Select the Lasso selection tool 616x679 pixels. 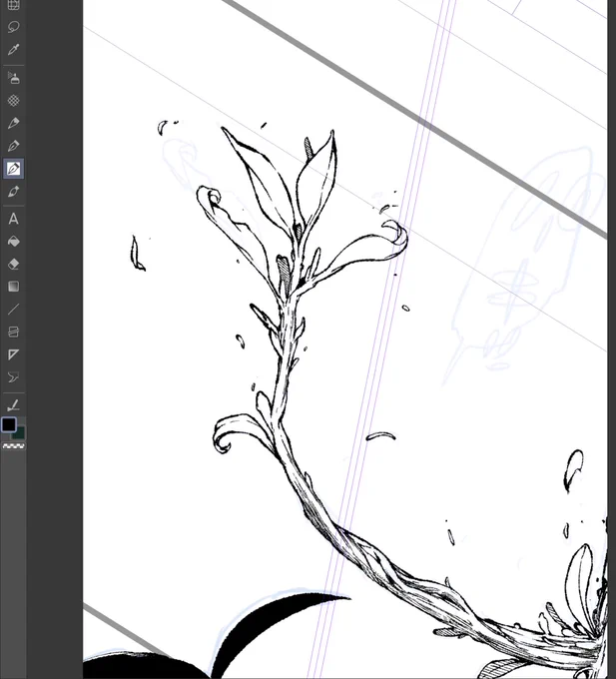tap(13, 27)
